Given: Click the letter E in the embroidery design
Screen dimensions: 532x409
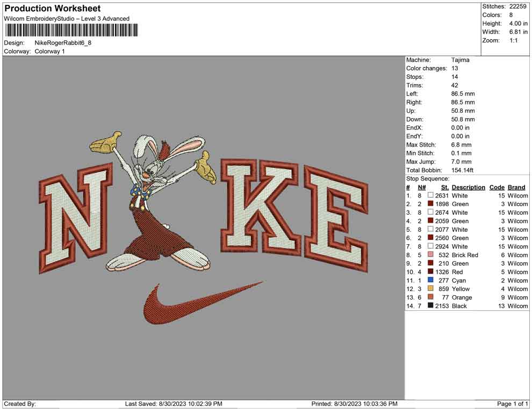Looking at the screenshot, I should 336,218.
